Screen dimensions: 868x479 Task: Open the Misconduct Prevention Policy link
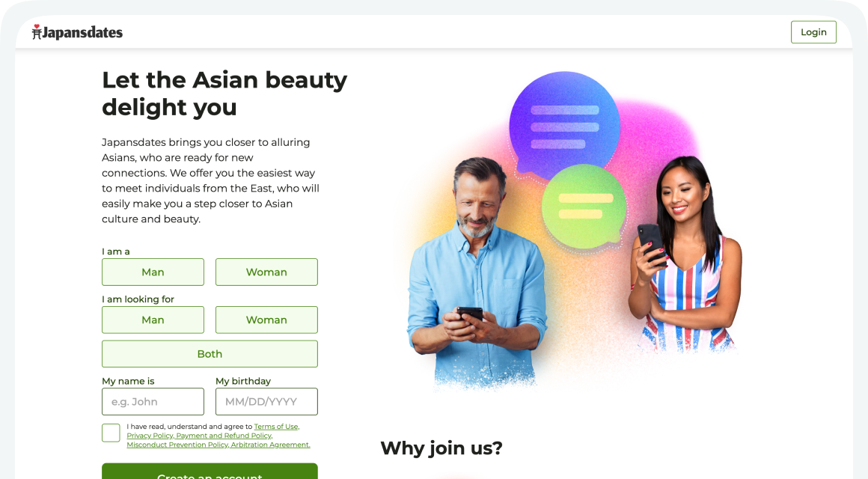pyautogui.click(x=177, y=445)
